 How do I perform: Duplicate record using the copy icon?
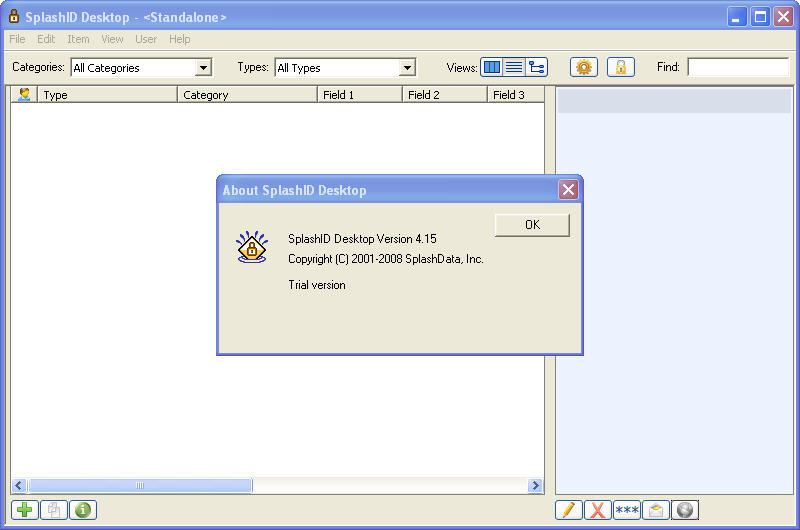(x=54, y=510)
